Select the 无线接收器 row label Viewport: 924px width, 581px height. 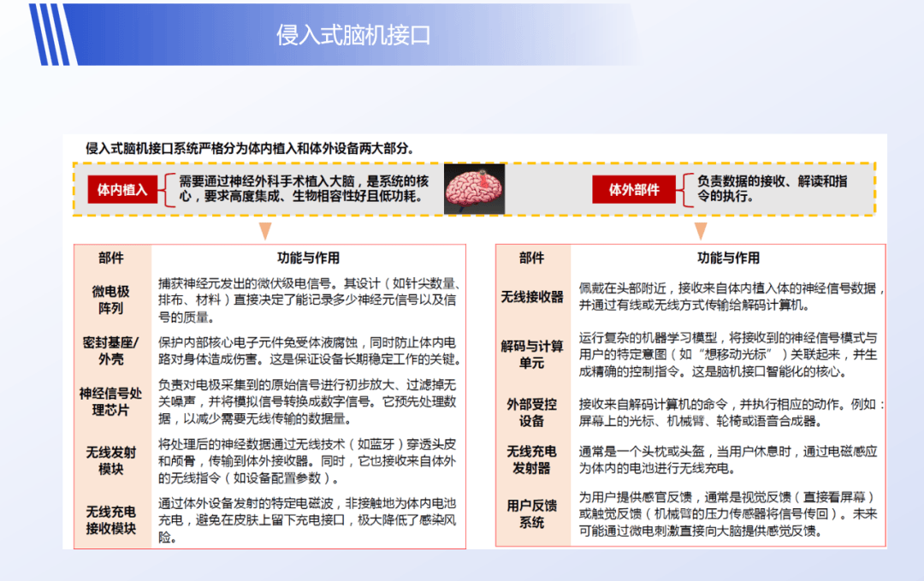pyautogui.click(x=531, y=297)
